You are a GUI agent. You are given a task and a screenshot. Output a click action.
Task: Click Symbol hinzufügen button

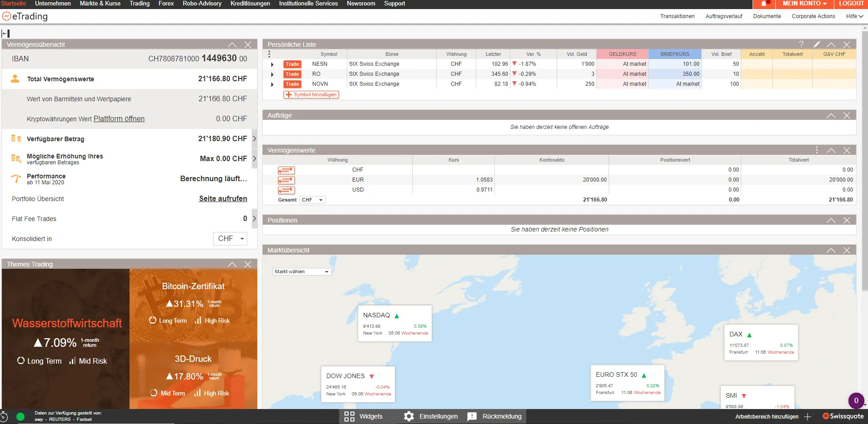311,95
